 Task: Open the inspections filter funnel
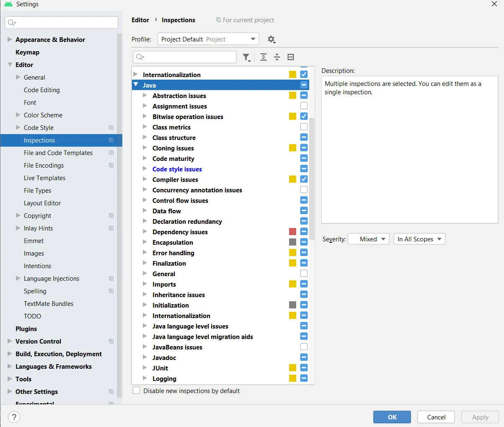[247, 57]
